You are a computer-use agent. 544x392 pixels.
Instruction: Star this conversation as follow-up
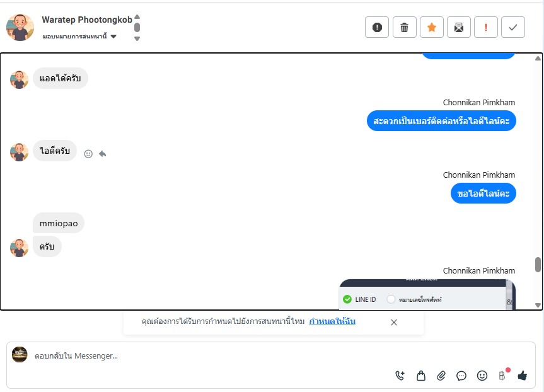click(x=432, y=27)
